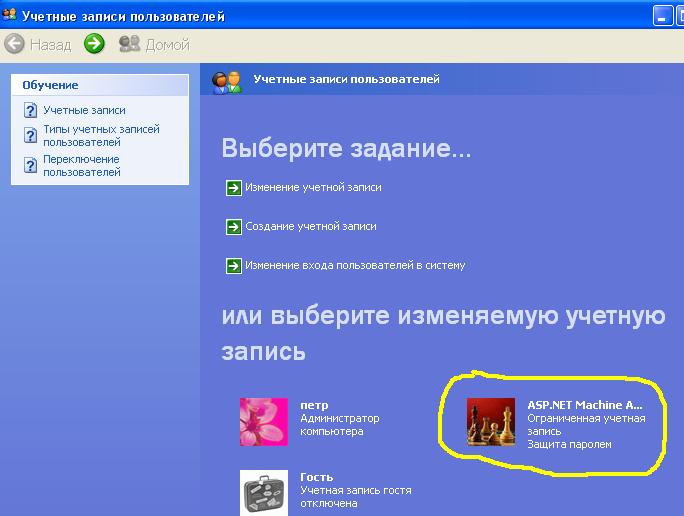This screenshot has height=516, width=684.
Task: Click the green Forward arrow icon
Action: tap(94, 44)
